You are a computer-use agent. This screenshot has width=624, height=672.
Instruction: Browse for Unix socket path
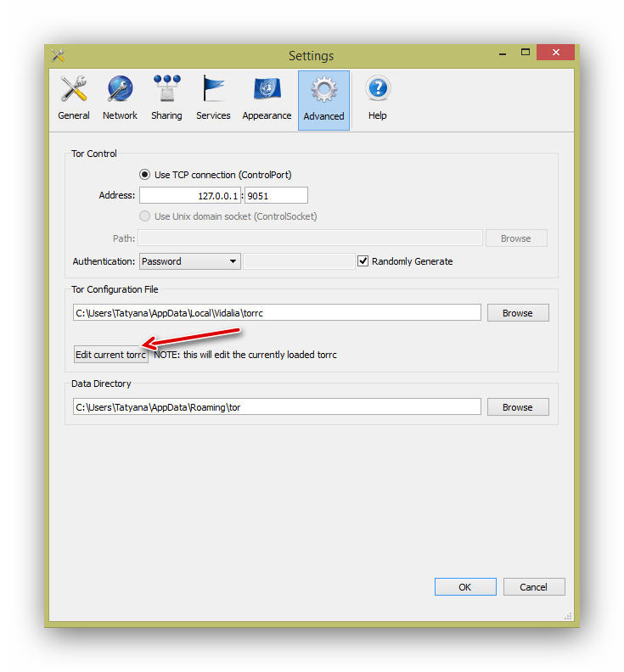tap(516, 238)
